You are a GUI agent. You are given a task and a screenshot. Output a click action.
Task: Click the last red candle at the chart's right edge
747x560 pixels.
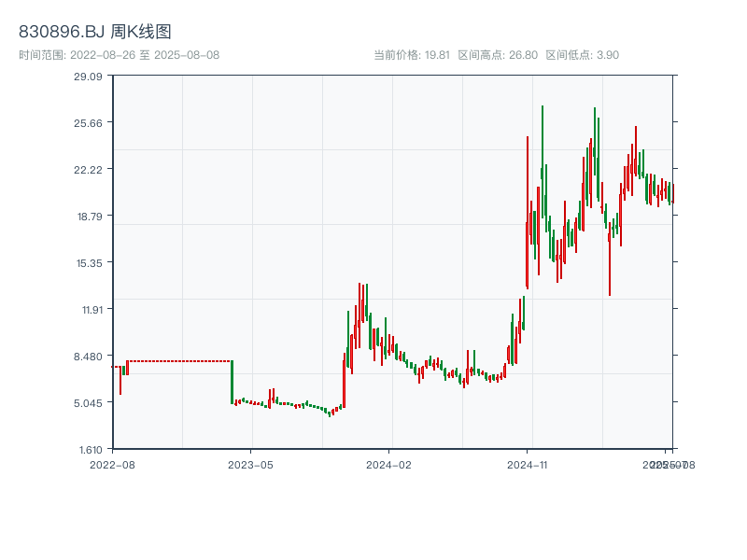tap(673, 194)
